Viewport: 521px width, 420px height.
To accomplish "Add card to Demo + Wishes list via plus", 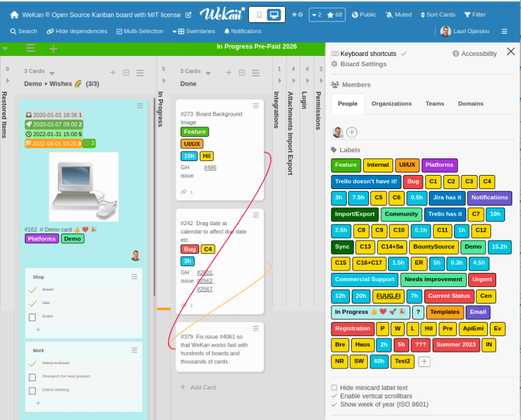I will coord(113,73).
